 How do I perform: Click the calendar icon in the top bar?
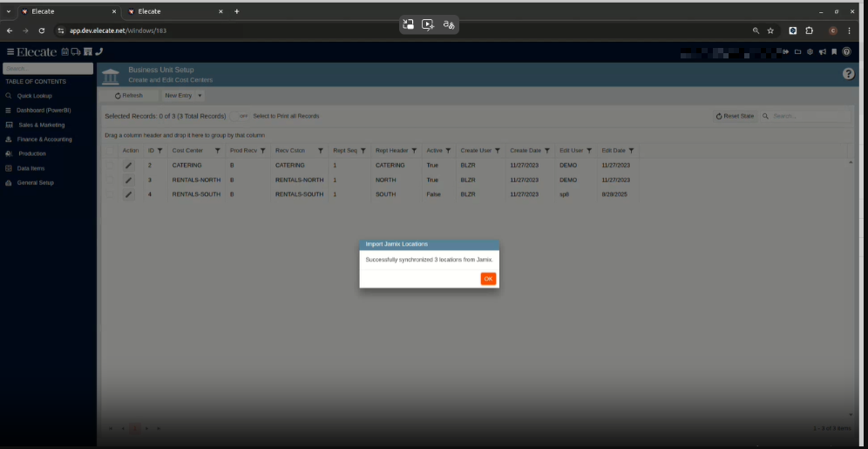click(x=65, y=51)
